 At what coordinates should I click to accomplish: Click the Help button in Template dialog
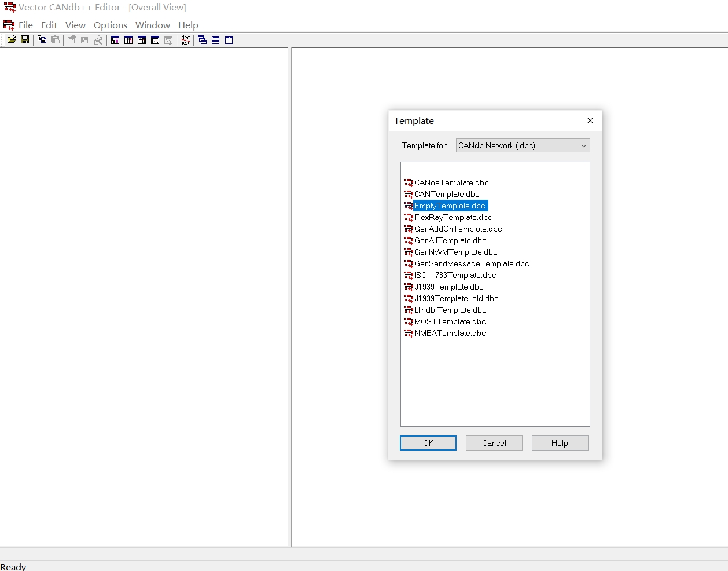click(x=559, y=443)
